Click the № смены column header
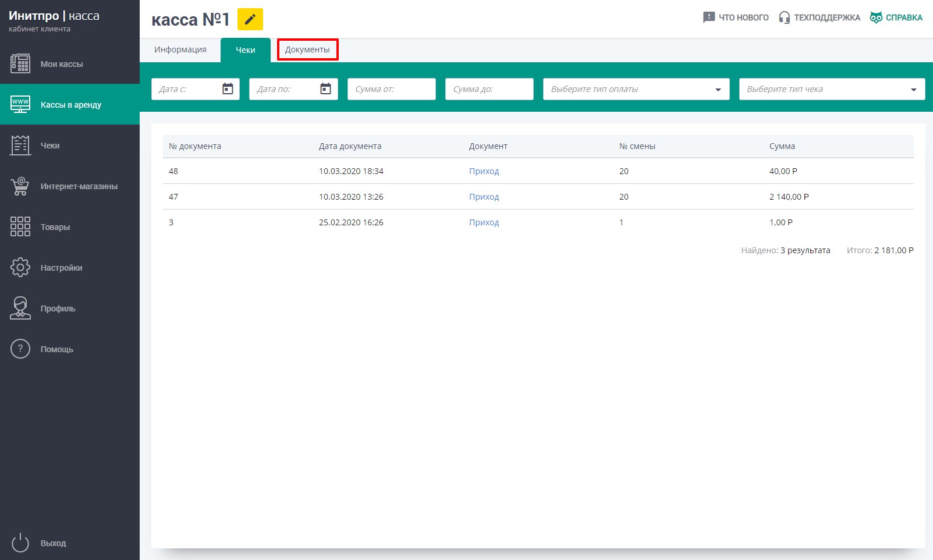This screenshot has height=560, width=933. tap(637, 146)
